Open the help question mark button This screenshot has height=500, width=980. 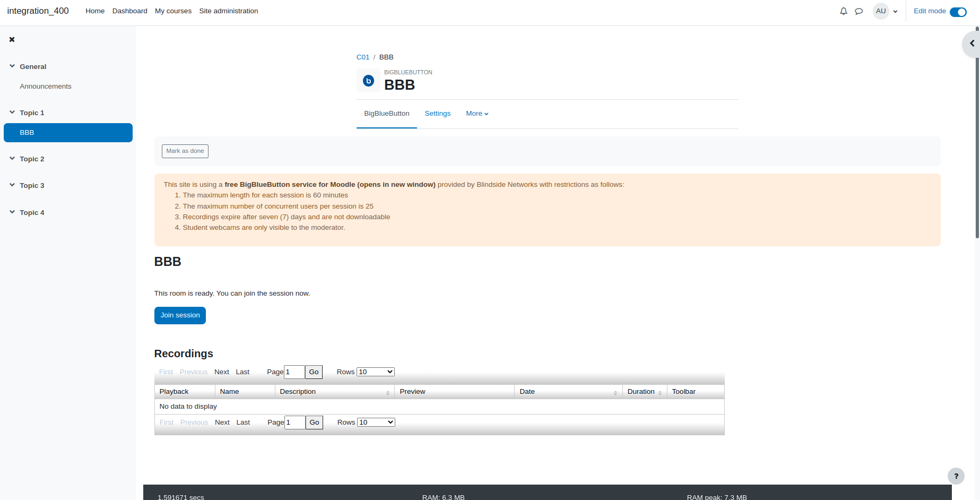tap(956, 476)
